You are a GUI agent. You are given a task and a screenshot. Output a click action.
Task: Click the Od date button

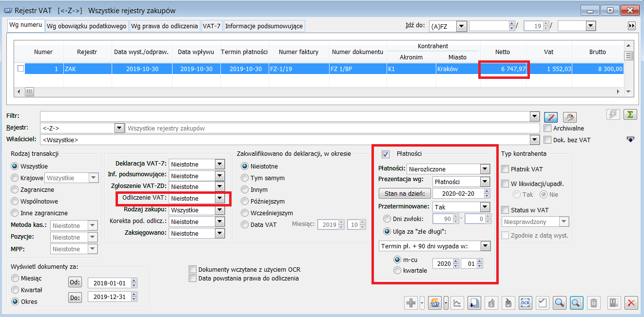click(x=75, y=282)
